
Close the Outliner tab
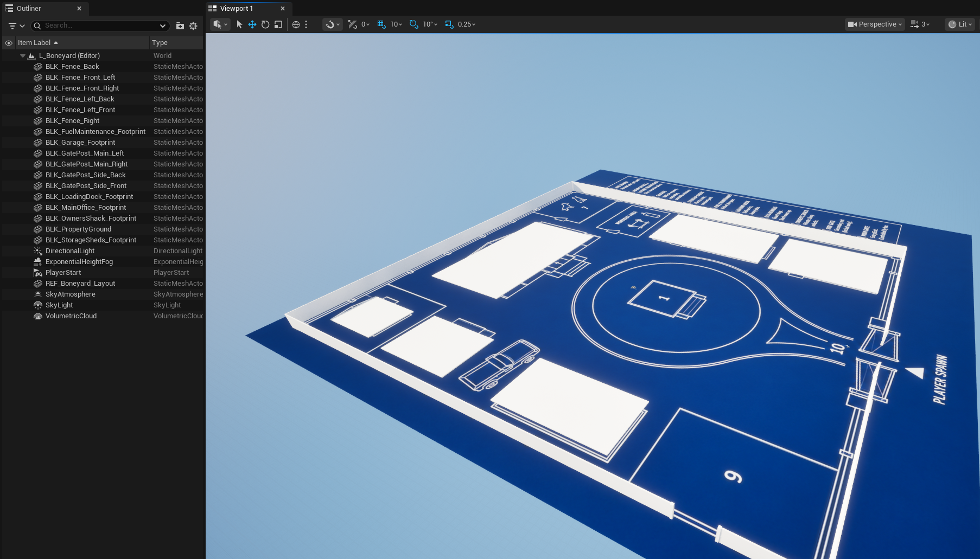pyautogui.click(x=79, y=9)
